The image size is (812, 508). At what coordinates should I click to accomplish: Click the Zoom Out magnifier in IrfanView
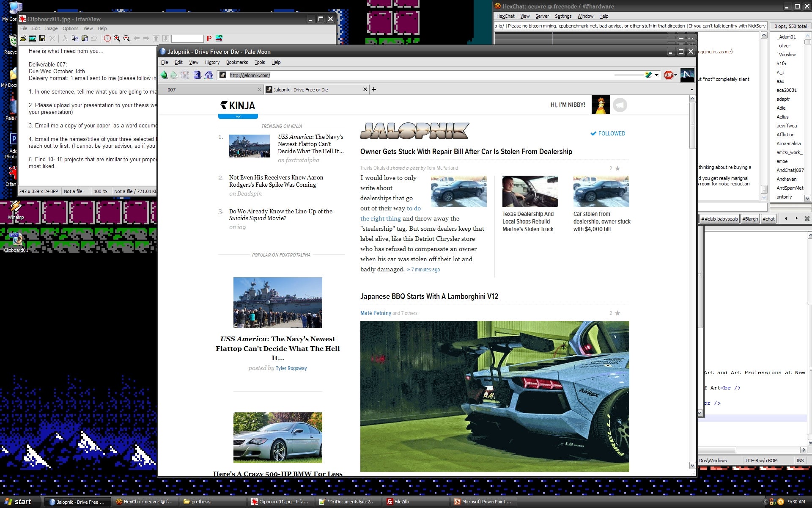pos(126,39)
